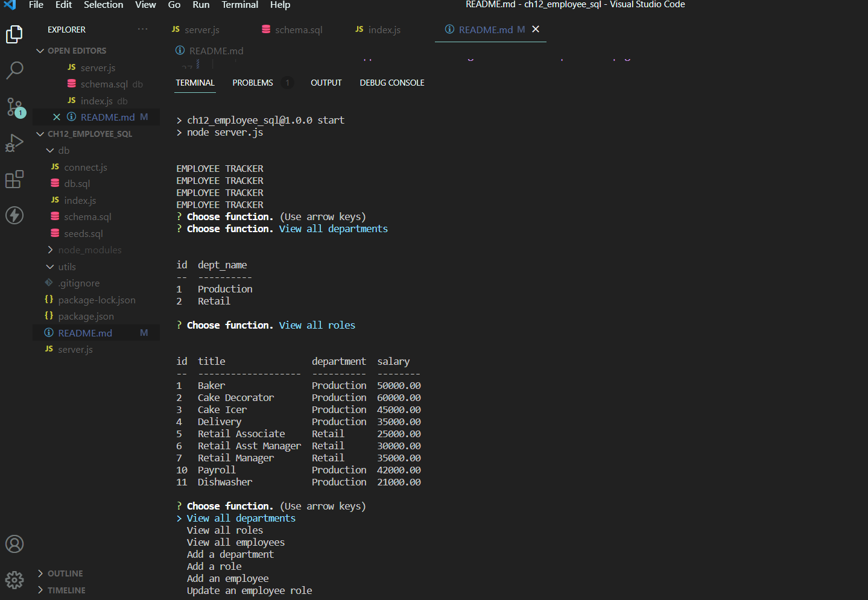Open the Search view icon
Image resolution: width=868 pixels, height=600 pixels.
(x=14, y=71)
